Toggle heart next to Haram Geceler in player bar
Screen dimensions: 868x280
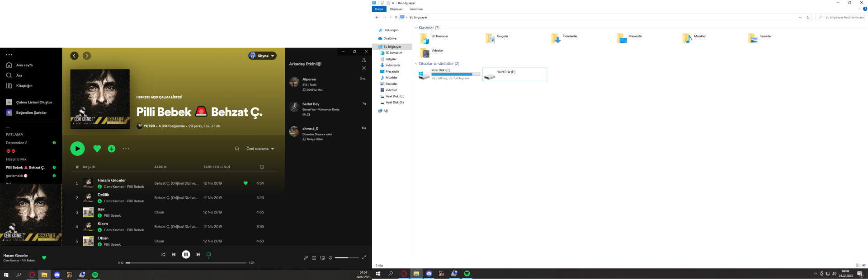pyautogui.click(x=44, y=258)
